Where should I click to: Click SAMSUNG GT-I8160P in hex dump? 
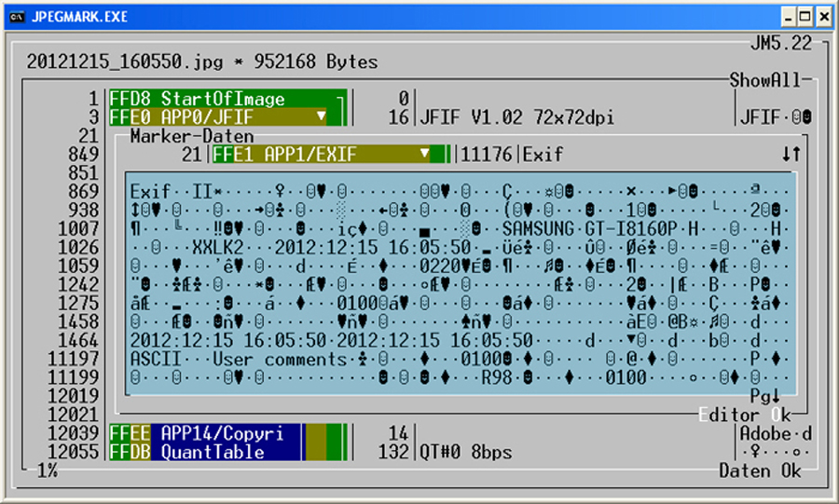coord(589,229)
